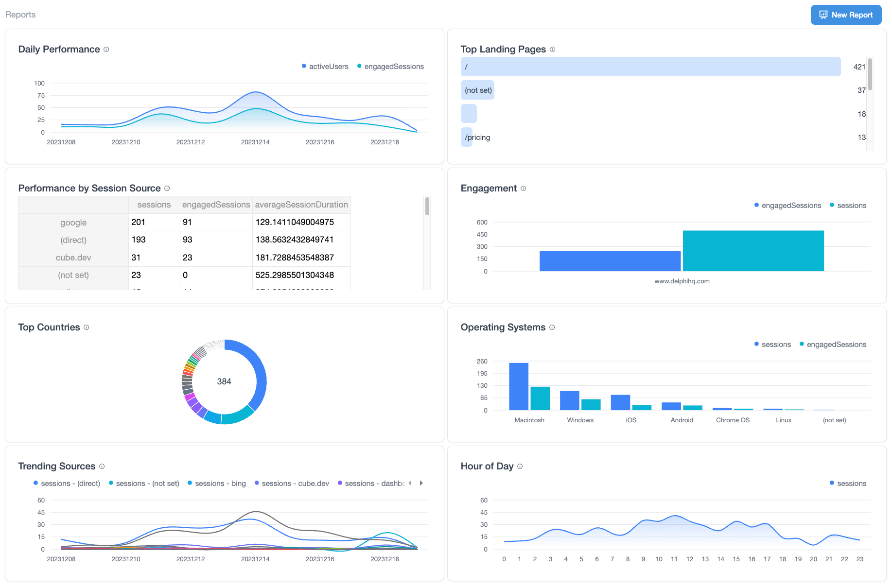The image size is (892, 588).
Task: Select the '(direct)' row in source table
Action: pos(184,240)
